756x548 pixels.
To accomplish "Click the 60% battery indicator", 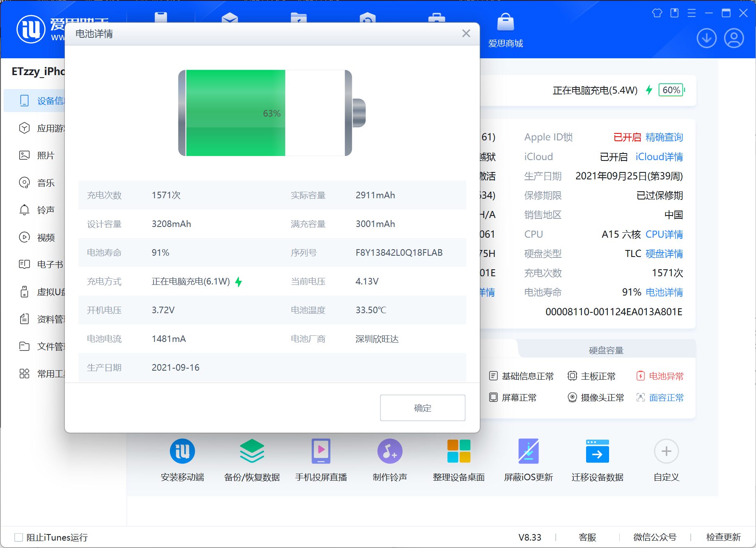I will click(671, 90).
